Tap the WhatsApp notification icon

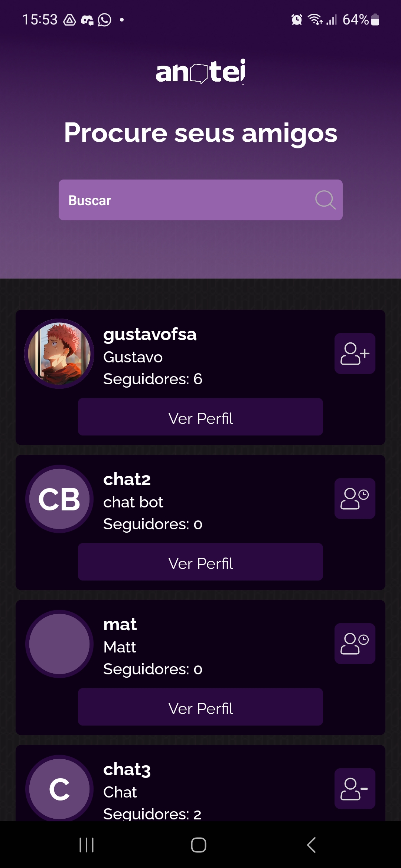click(104, 20)
